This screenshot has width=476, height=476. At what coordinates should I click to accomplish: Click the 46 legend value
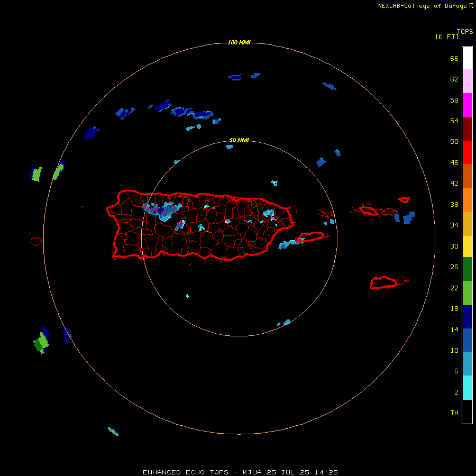point(454,163)
